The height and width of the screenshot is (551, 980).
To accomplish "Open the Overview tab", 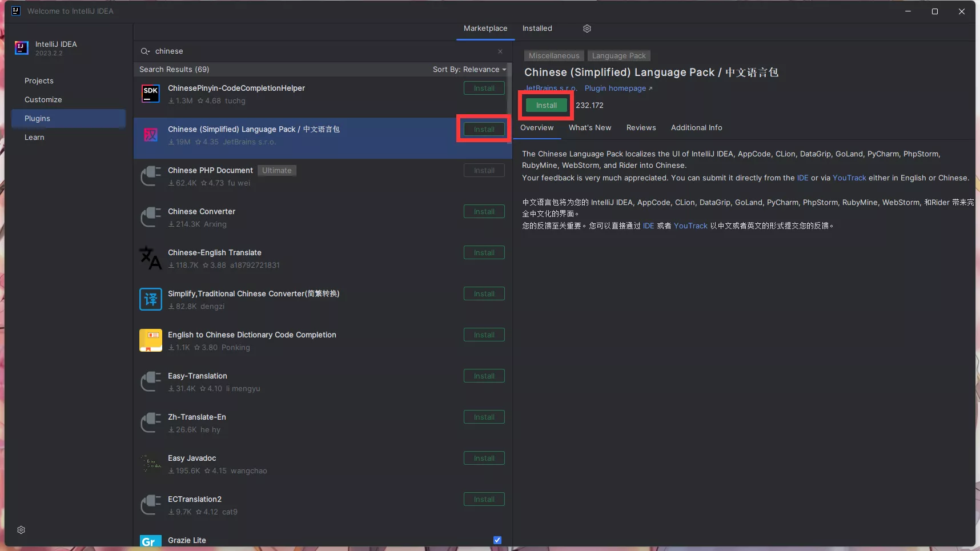I will point(537,128).
